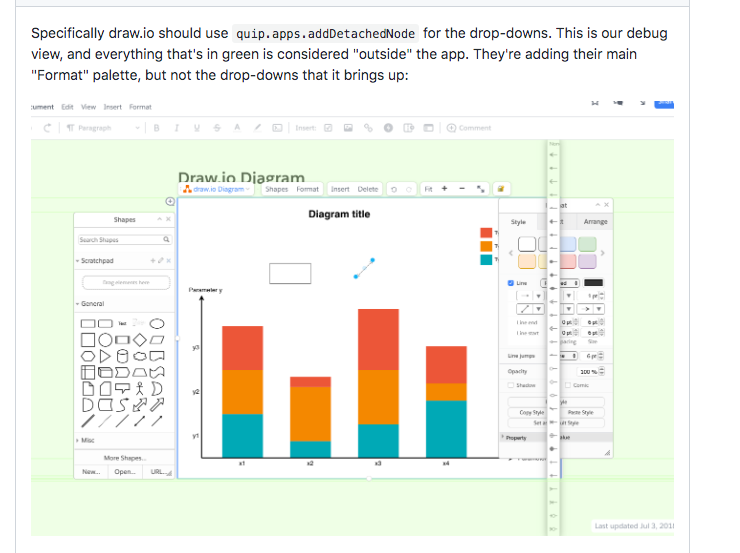The image size is (740, 553).
Task: Pick the cylinder shape in General palette
Action: click(x=122, y=356)
